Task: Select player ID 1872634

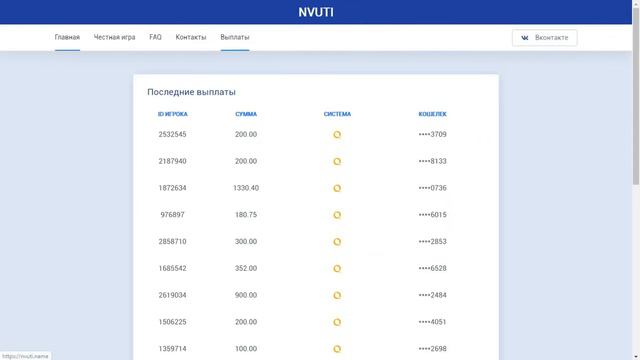Action: point(172,188)
